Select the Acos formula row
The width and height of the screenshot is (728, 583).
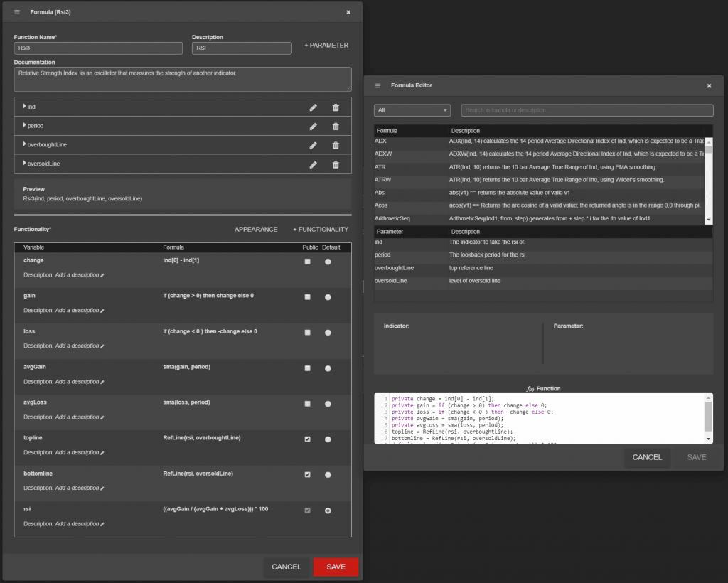[539, 205]
